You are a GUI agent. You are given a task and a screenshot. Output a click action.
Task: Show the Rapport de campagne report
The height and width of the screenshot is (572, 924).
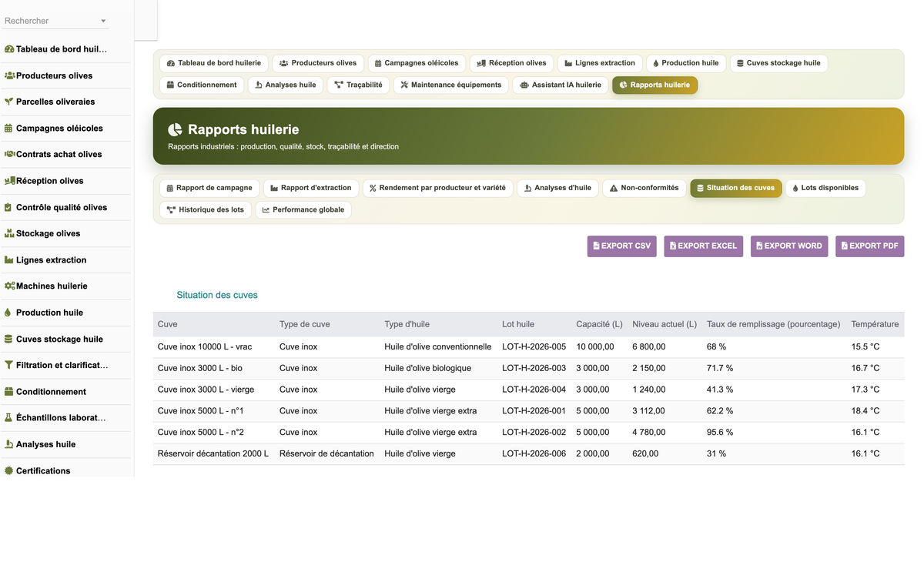click(x=209, y=188)
